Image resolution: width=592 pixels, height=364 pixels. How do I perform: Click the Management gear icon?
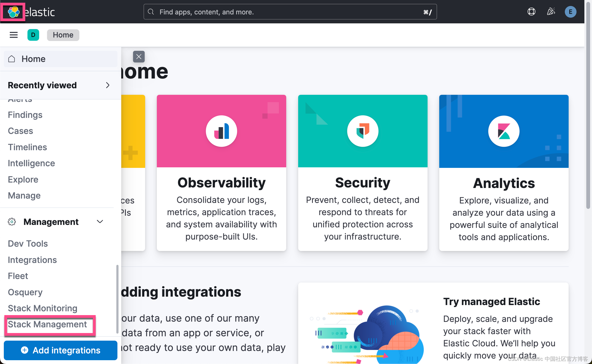point(12,222)
